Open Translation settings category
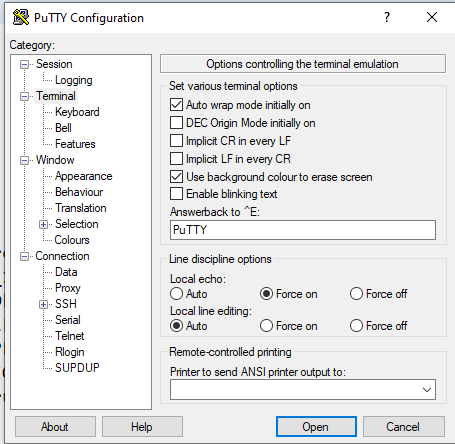Image resolution: width=455 pixels, height=444 pixels. (81, 208)
